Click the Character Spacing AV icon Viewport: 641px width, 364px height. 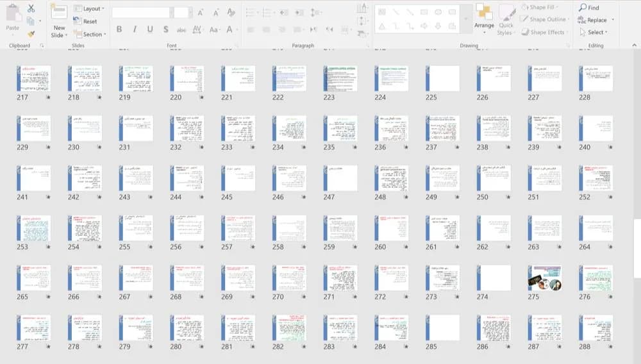click(197, 29)
